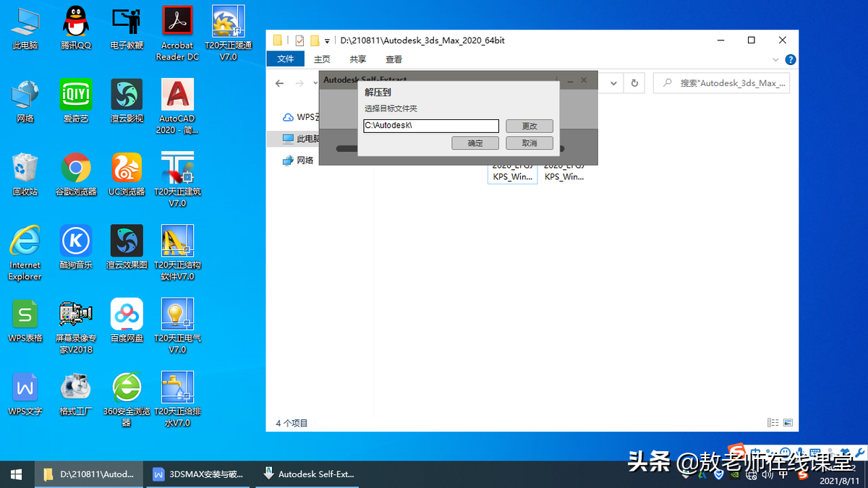Open the 共享 ribbon tab
This screenshot has height=488, width=868.
coord(357,59)
